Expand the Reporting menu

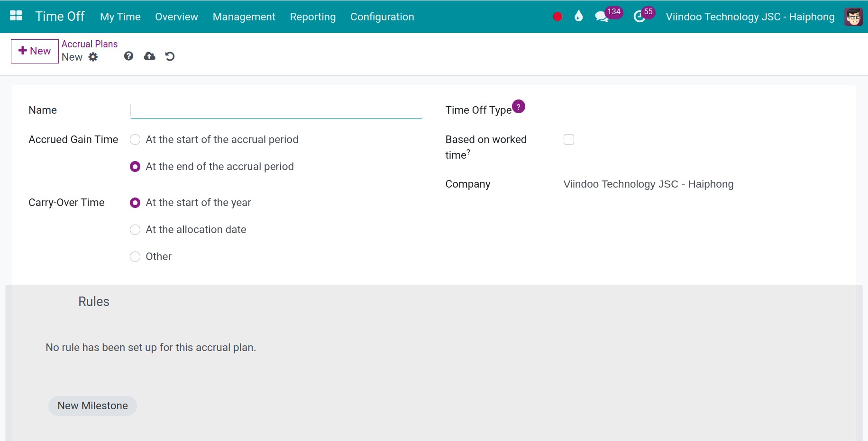pyautogui.click(x=313, y=17)
